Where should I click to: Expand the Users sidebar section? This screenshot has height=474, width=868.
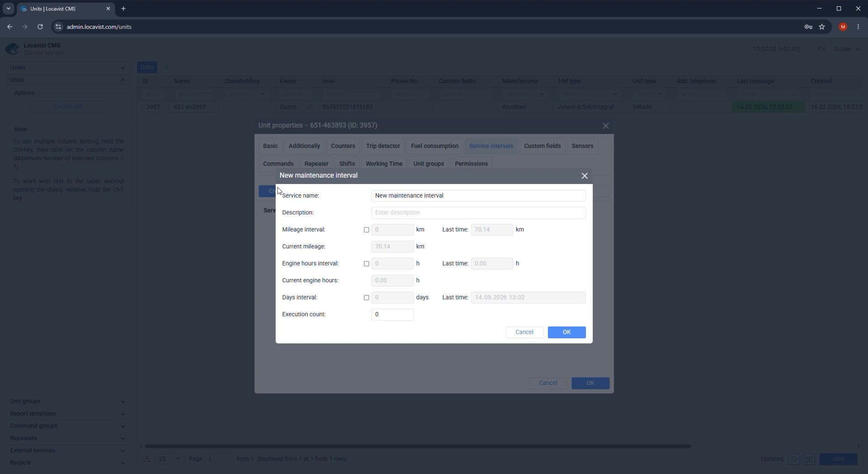pyautogui.click(x=67, y=67)
